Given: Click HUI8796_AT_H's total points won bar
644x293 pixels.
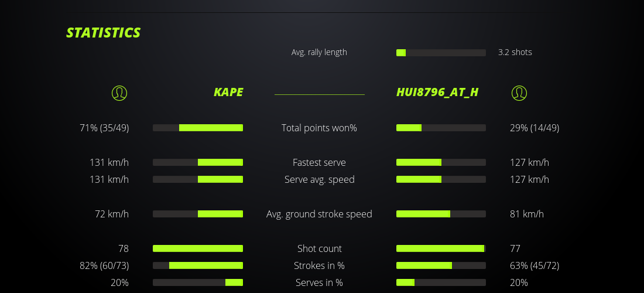Looking at the screenshot, I should click(x=441, y=128).
